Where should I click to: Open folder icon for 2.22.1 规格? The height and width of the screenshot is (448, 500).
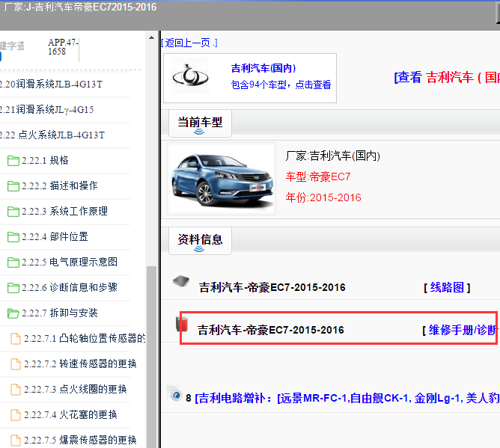tap(13, 161)
